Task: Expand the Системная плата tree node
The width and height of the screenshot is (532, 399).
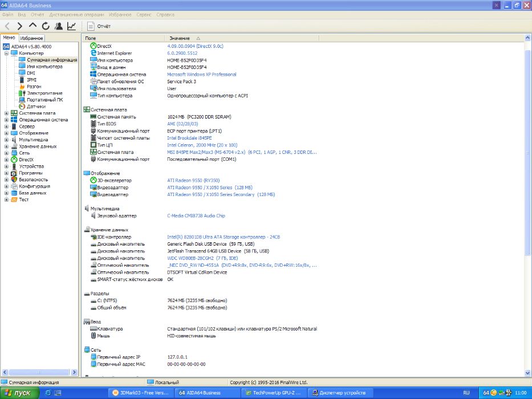Action: click(6, 113)
